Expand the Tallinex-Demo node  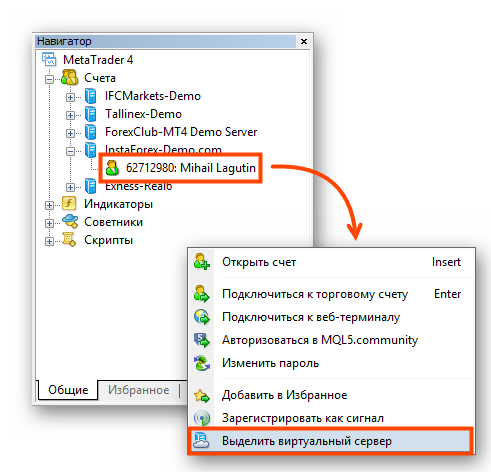coord(70,115)
